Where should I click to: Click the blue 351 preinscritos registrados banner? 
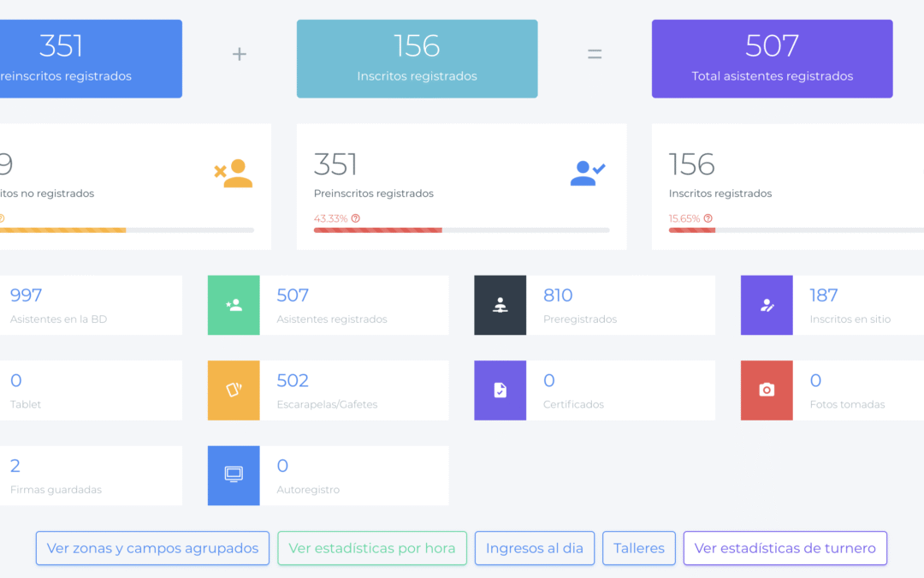pyautogui.click(x=91, y=58)
